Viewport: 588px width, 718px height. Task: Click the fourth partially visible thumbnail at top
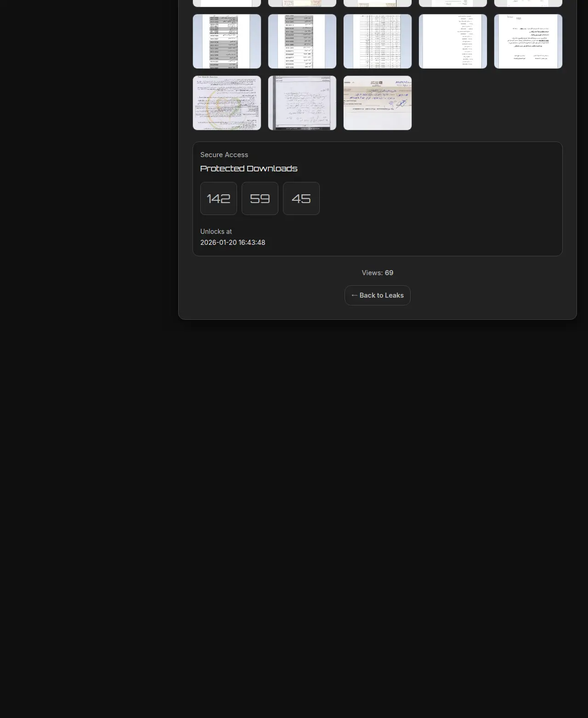(x=453, y=3)
